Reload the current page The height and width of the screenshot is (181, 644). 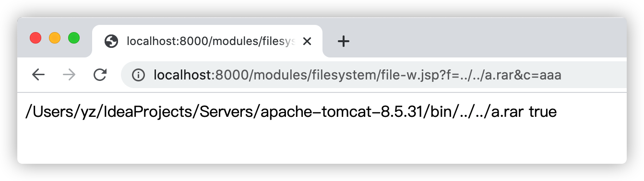pos(100,75)
